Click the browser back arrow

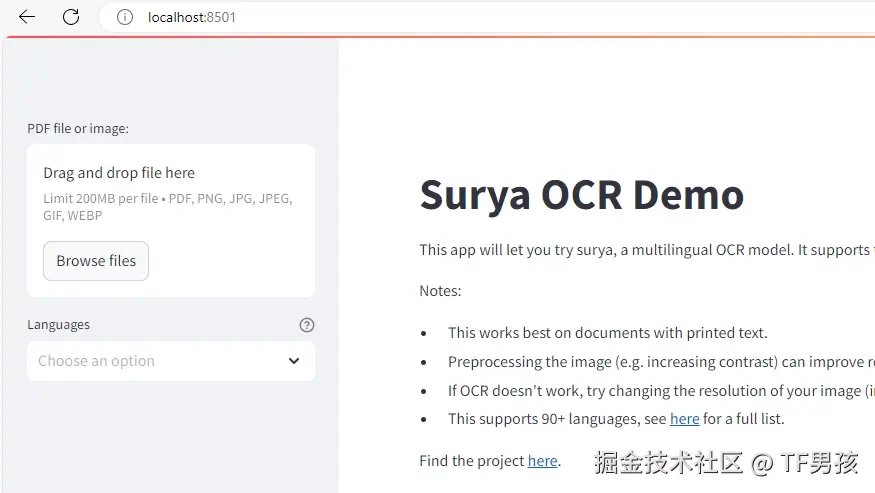[x=27, y=17]
